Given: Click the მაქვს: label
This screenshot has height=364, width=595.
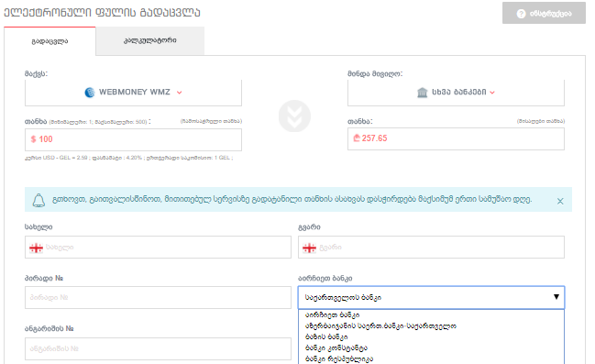Looking at the screenshot, I should point(36,73).
